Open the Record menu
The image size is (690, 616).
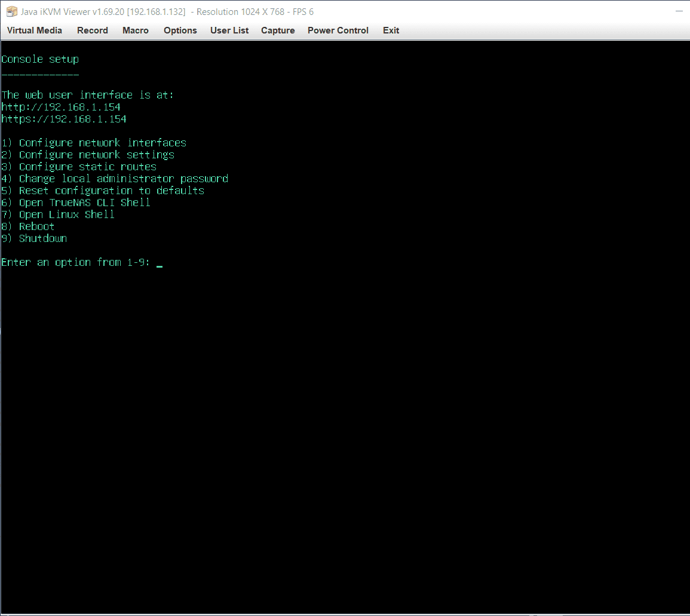[x=93, y=30]
